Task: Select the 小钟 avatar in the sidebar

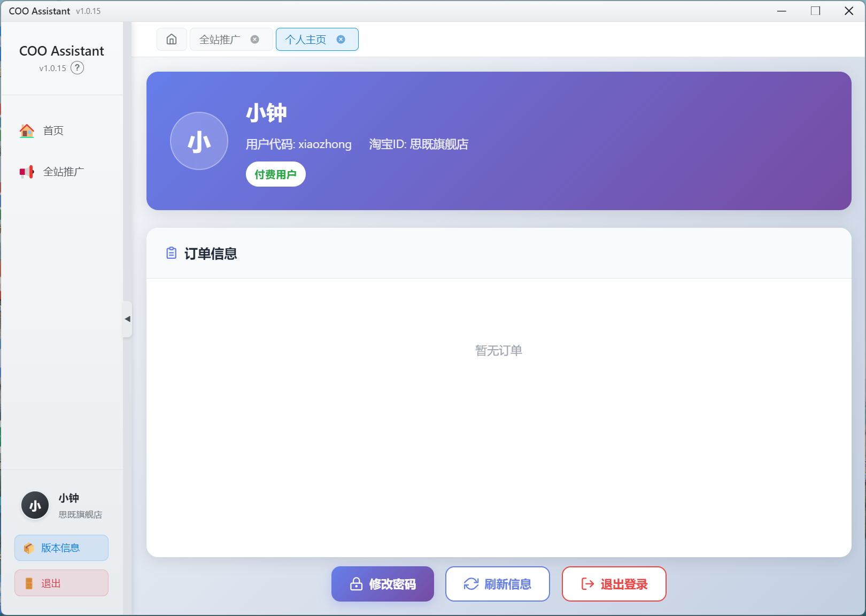Action: pyautogui.click(x=34, y=505)
